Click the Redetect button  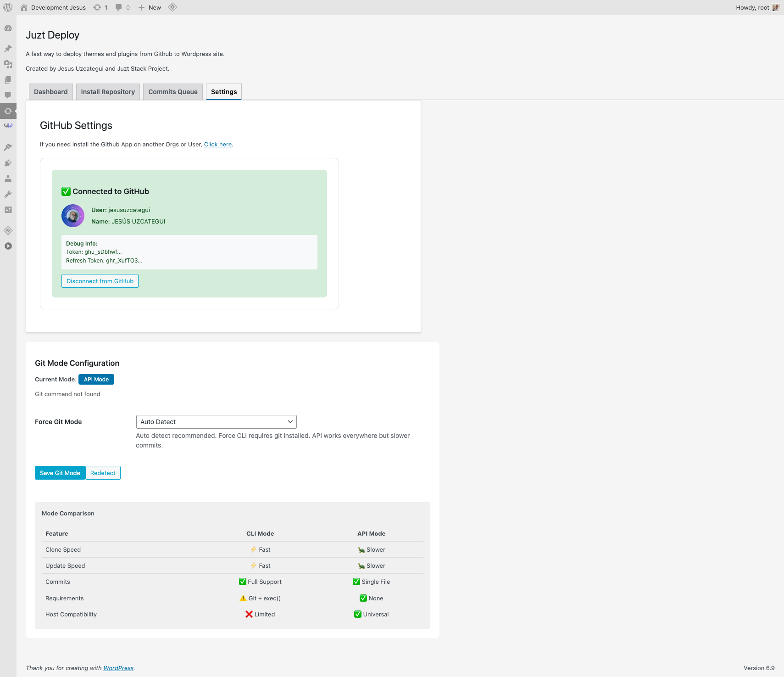pos(103,473)
